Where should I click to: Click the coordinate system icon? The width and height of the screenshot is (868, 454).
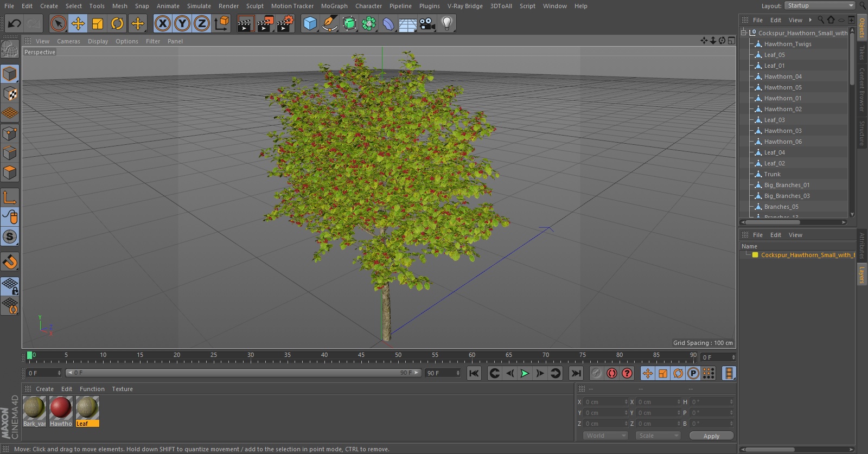coord(222,23)
